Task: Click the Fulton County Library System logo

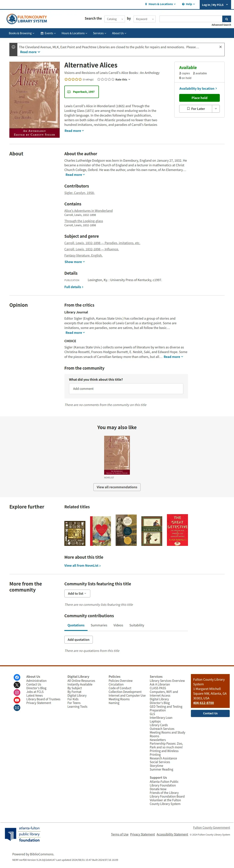Action: click(27, 19)
